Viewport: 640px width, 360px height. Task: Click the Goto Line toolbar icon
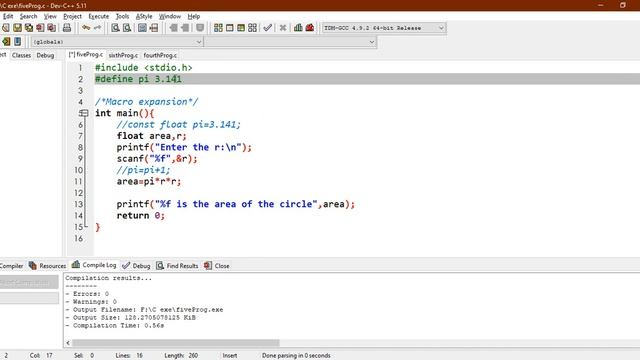click(x=153, y=28)
